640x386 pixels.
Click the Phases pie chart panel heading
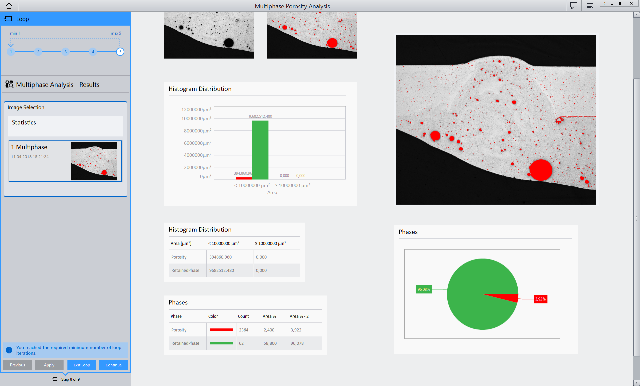pyautogui.click(x=408, y=232)
